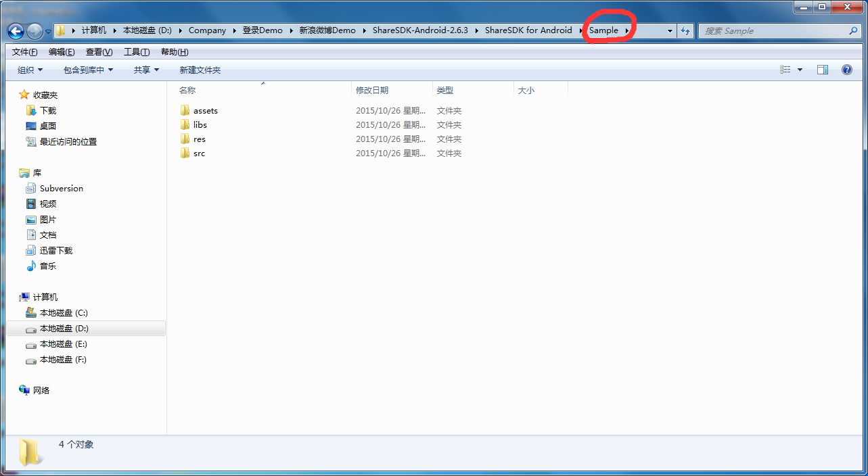Expand arrow after 计算机 breadcrumb
The height and width of the screenshot is (476, 868).
click(114, 30)
